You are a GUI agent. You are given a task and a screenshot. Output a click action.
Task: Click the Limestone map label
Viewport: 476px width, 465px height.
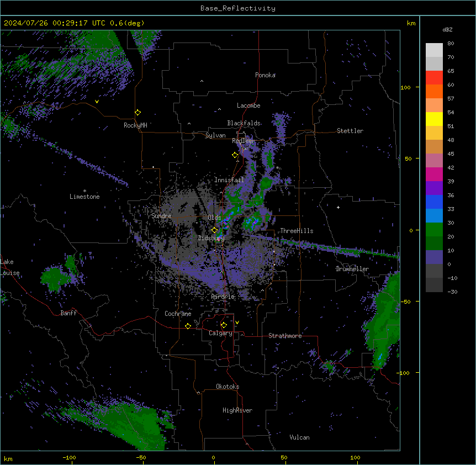tap(84, 197)
